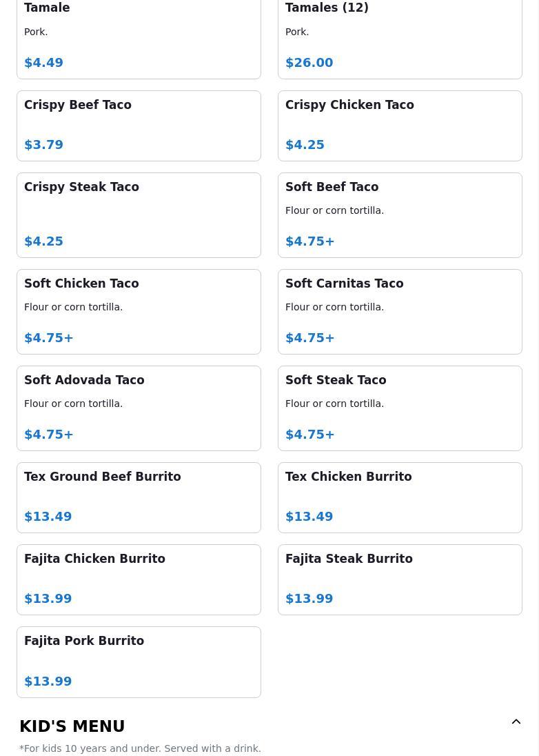539x756 pixels.
Task: Choose the Fajita Steak Burrito item
Action: [400, 579]
